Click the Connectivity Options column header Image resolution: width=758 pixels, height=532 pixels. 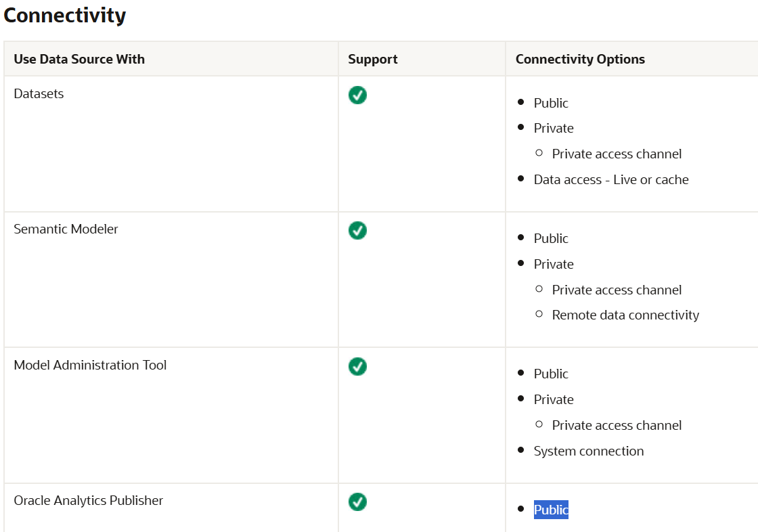(580, 59)
